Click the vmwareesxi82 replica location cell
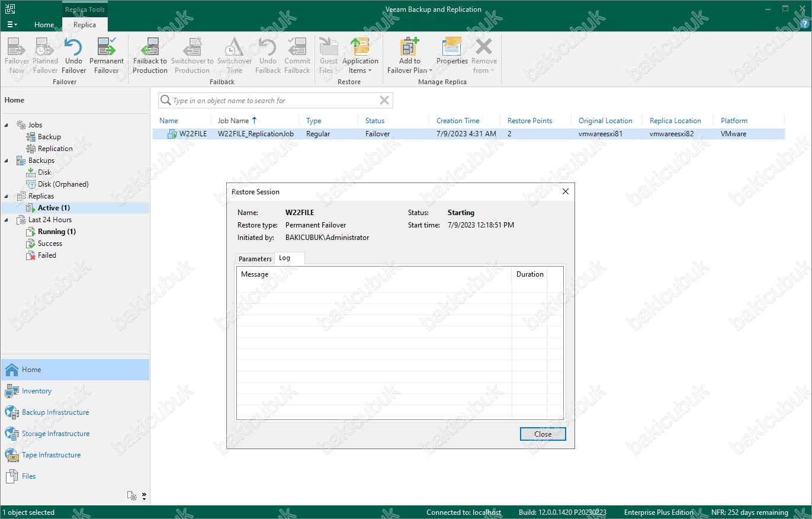 [672, 134]
